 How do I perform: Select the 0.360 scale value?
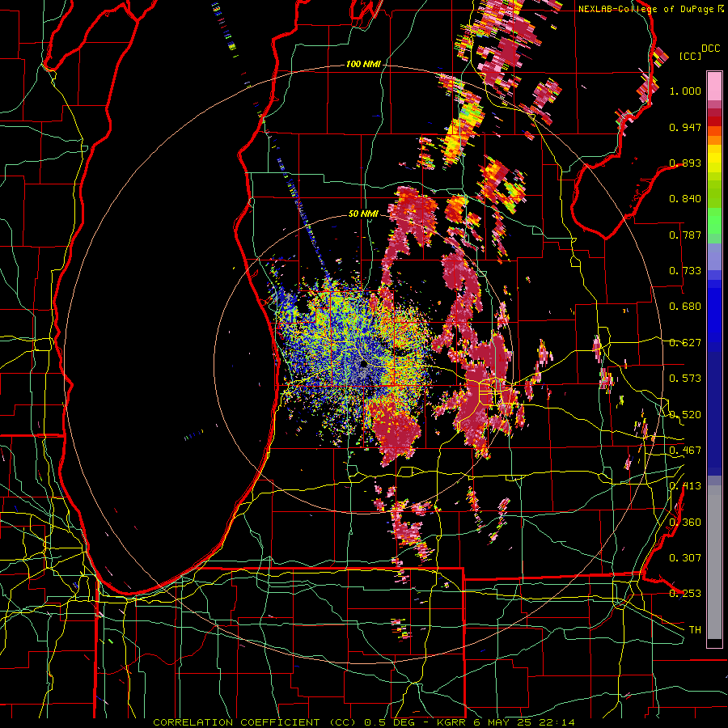pos(685,523)
